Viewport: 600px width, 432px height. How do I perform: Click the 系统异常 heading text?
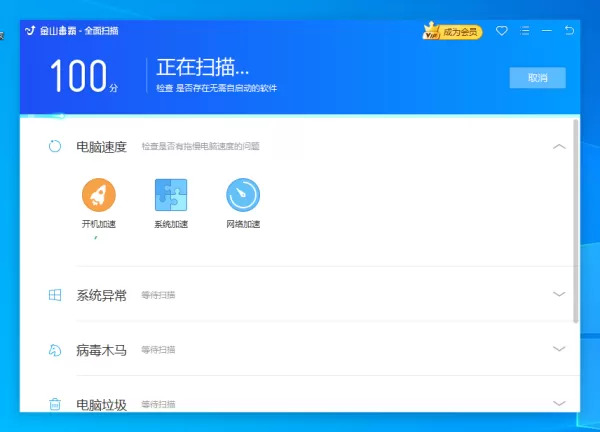[x=101, y=295]
